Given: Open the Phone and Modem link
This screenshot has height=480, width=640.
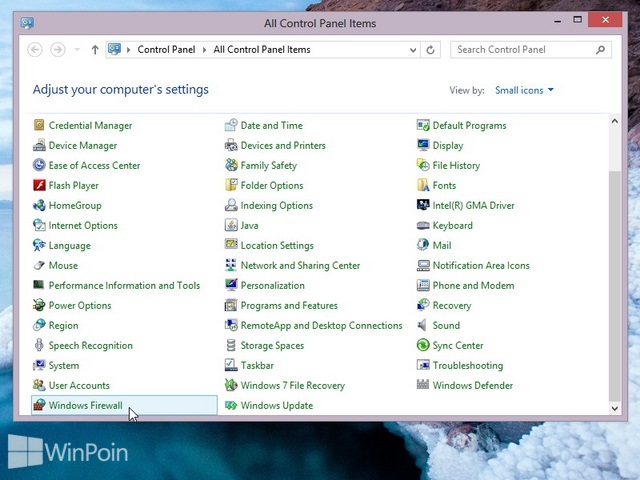Looking at the screenshot, I should pos(473,285).
